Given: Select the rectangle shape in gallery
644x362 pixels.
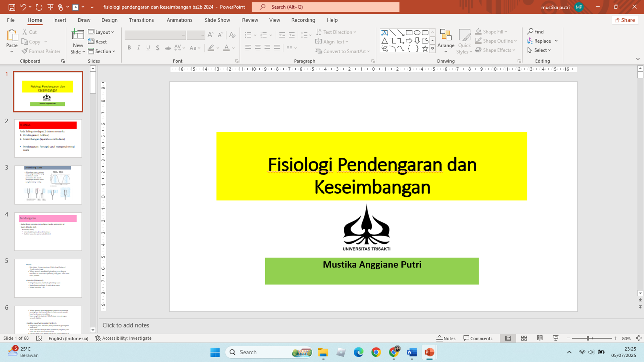Looking at the screenshot, I should coord(409,33).
